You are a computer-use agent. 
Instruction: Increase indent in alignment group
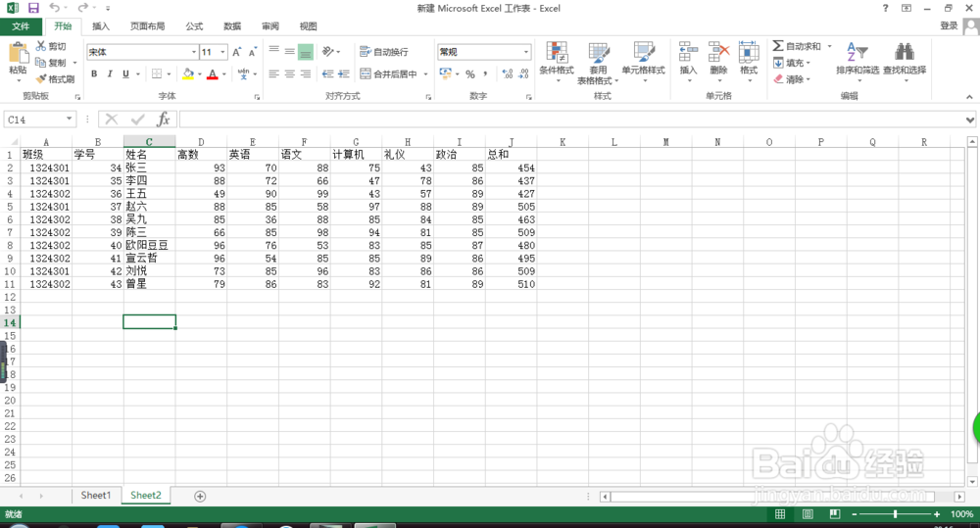(x=344, y=73)
